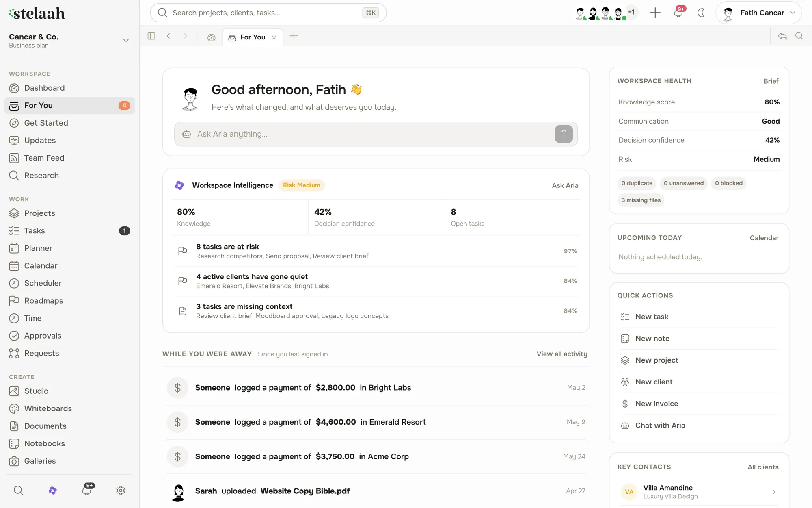
Task: Choose New task quick action
Action: tap(699, 317)
